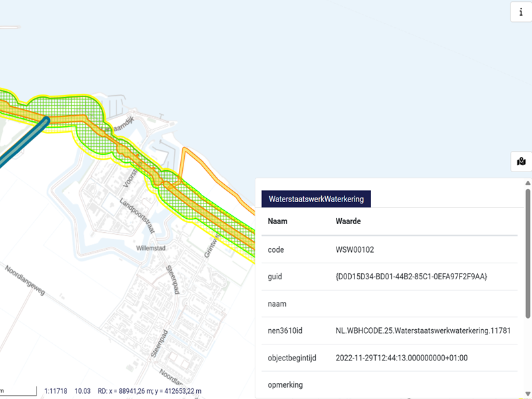Open the map layers icon button
The image size is (532, 399).
(521, 161)
